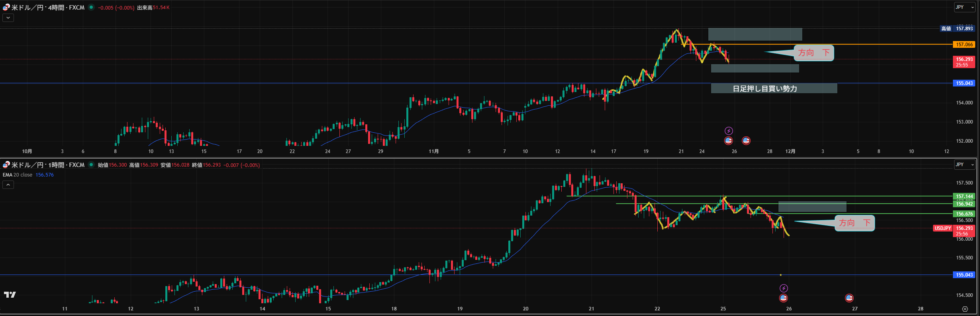This screenshot has width=980, height=316.
Task: Click the 米ドル/円 1時間 FXCM symbol title
Action: 47,165
